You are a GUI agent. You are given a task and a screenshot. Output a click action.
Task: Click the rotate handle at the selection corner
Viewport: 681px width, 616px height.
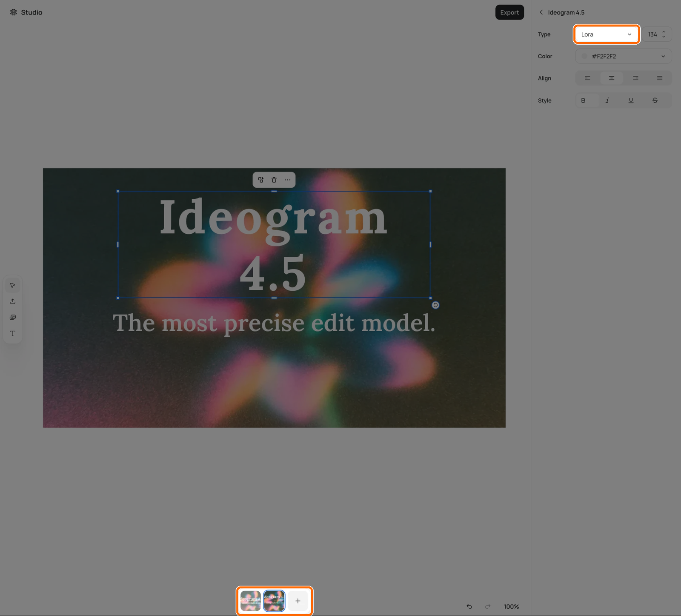pyautogui.click(x=435, y=305)
